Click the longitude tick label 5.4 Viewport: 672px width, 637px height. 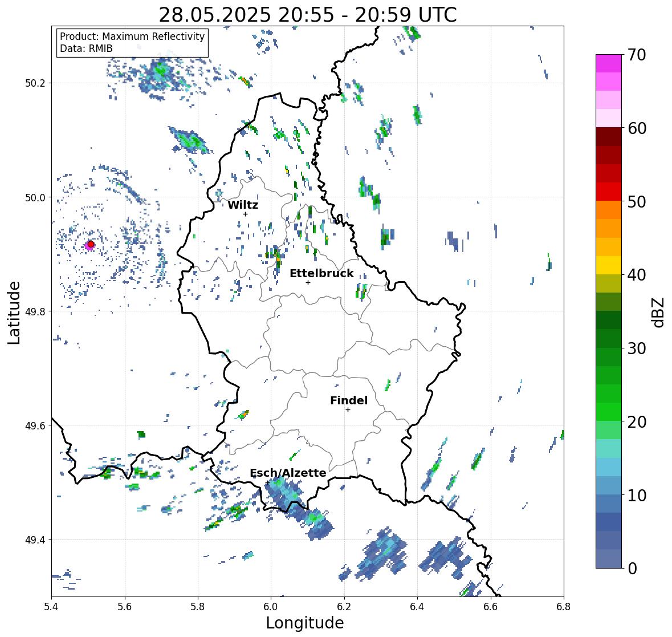pos(51,607)
